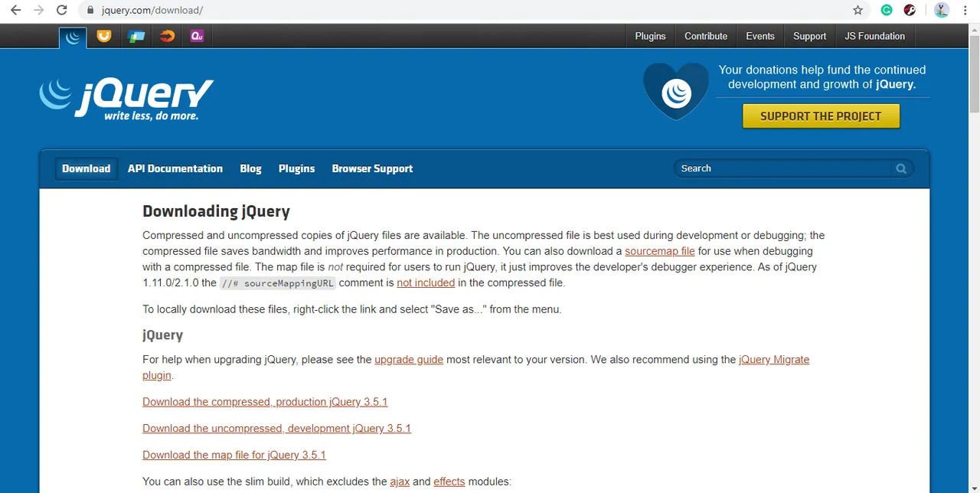Download the map file for jQuery 3.5.1

(x=234, y=455)
